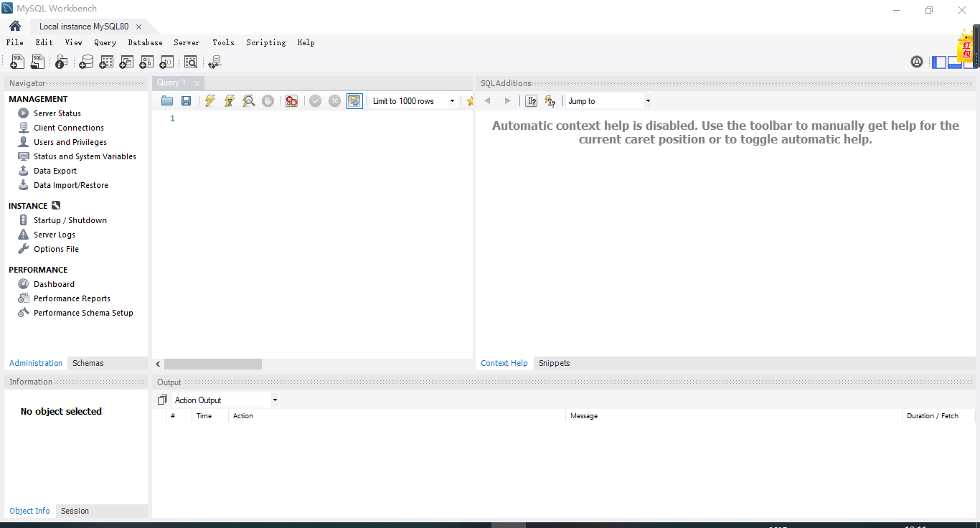Toggle the bottom output panel visibility
Screen dimensions: 980x528
point(955,62)
